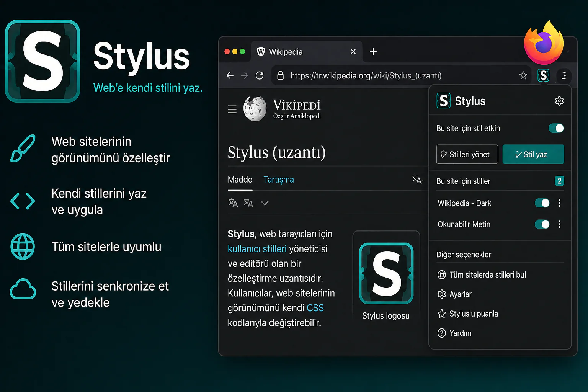Screen dimensions: 588x392
Task: Switch to the Tartışma tab
Action: [279, 180]
